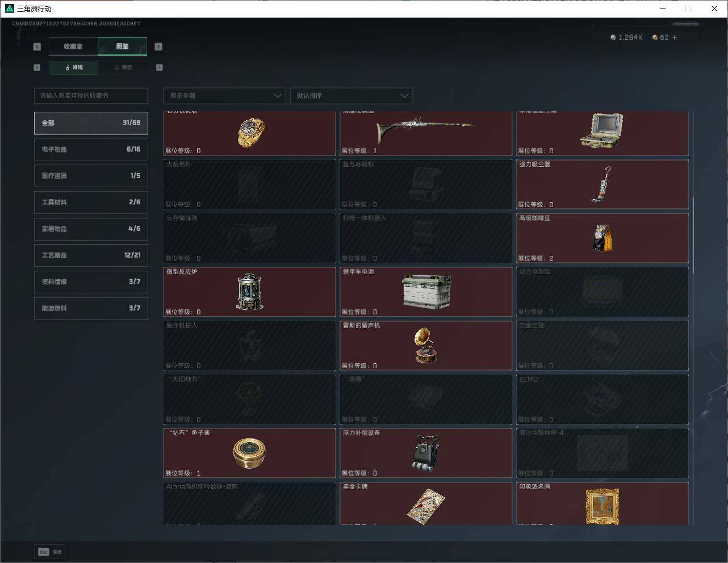Select the locked Alpha脑机实验数据-渡鸦 item

coord(249,503)
